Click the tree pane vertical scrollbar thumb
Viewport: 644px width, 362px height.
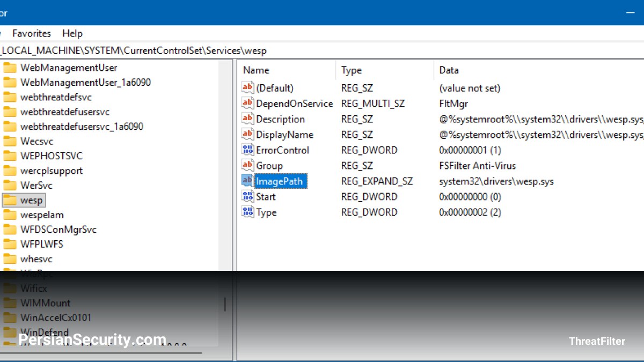[225, 305]
